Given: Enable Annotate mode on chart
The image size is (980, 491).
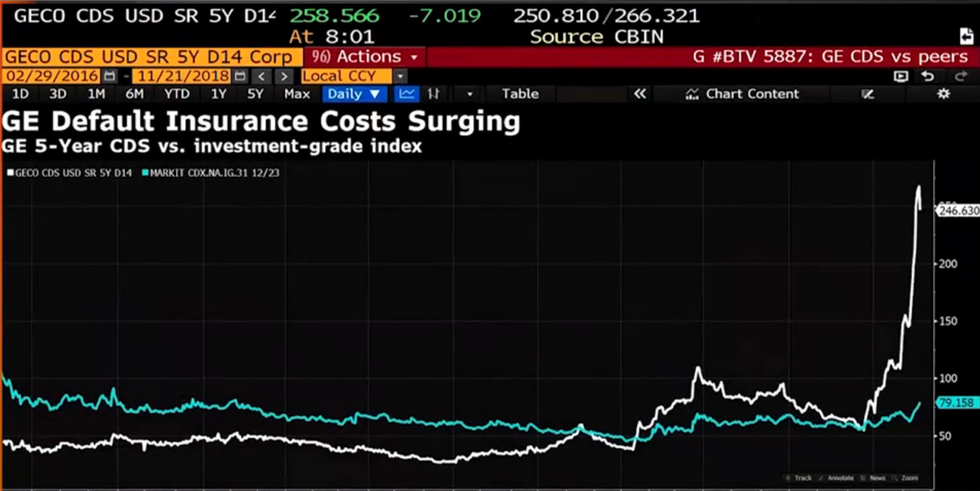Looking at the screenshot, I should coord(837,478).
